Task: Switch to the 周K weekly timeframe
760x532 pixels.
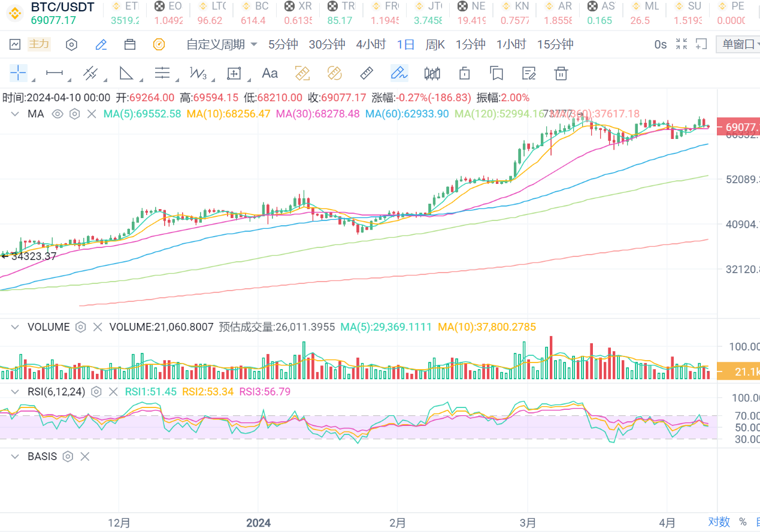Action: [435, 44]
